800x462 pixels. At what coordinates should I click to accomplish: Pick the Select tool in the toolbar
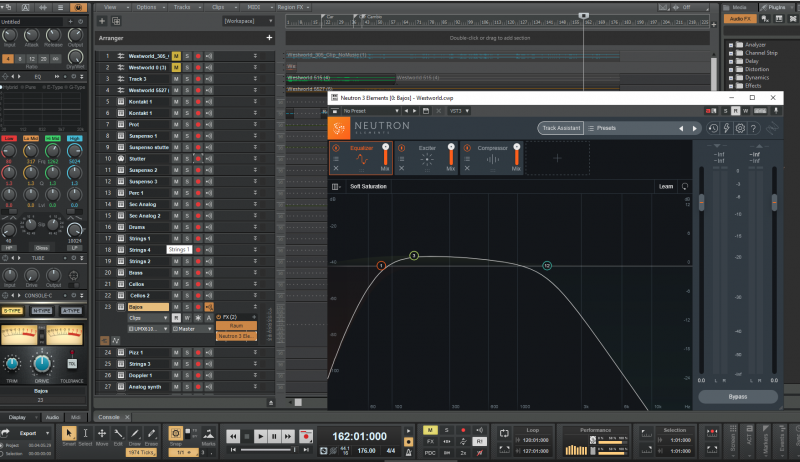[85, 434]
